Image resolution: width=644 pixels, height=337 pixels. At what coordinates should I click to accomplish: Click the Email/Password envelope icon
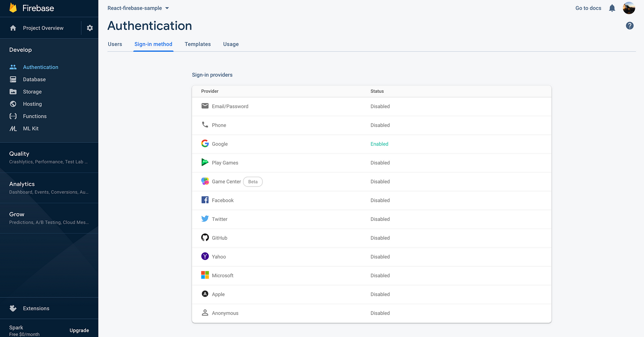205,106
